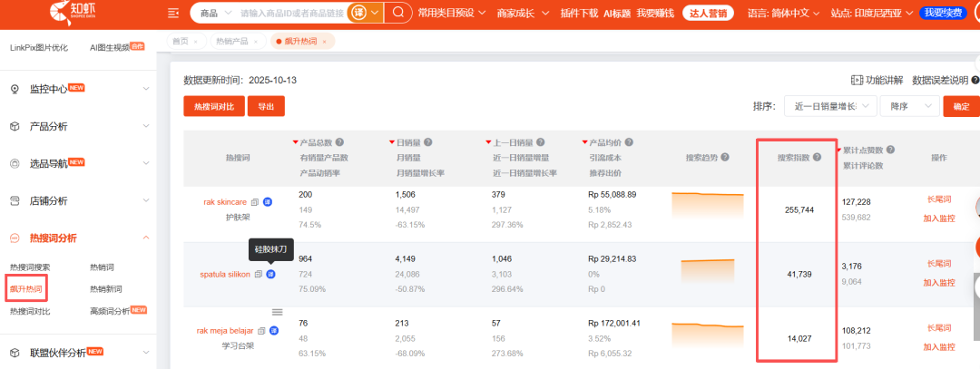Click the orange 热搜词对比 button
The width and height of the screenshot is (980, 369).
(214, 106)
